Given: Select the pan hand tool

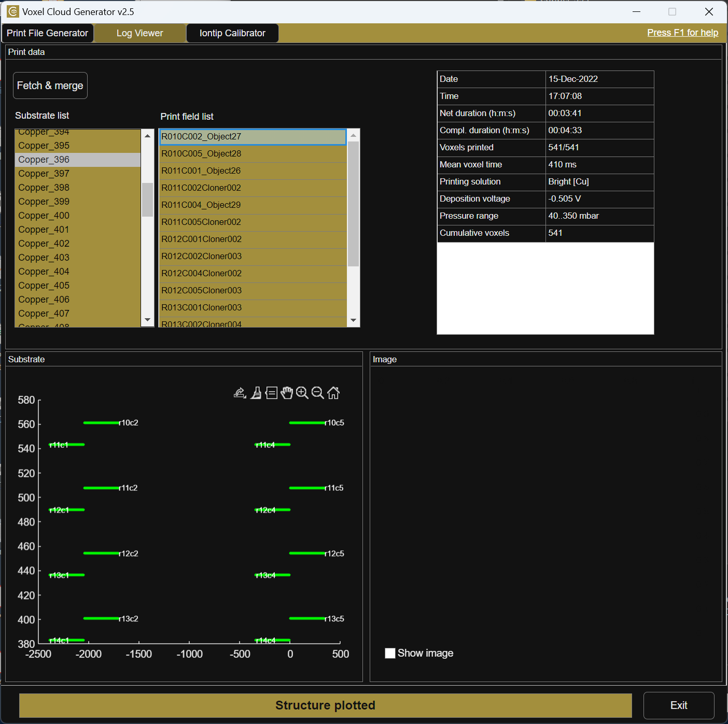Looking at the screenshot, I should point(287,393).
